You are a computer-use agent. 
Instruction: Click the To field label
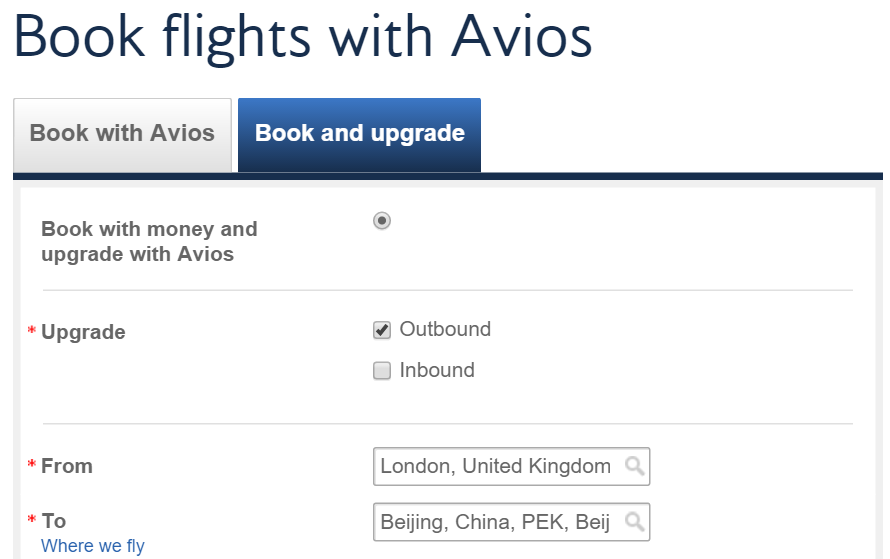coord(54,521)
